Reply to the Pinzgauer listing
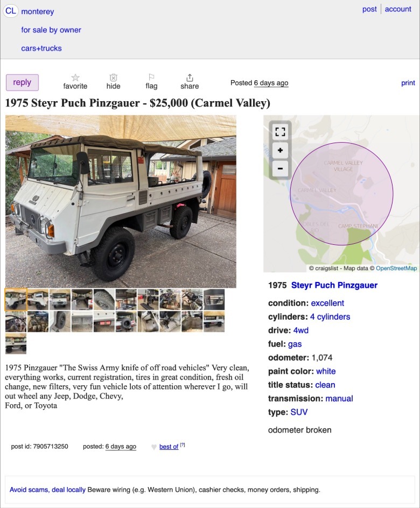420x508 pixels. (x=22, y=83)
